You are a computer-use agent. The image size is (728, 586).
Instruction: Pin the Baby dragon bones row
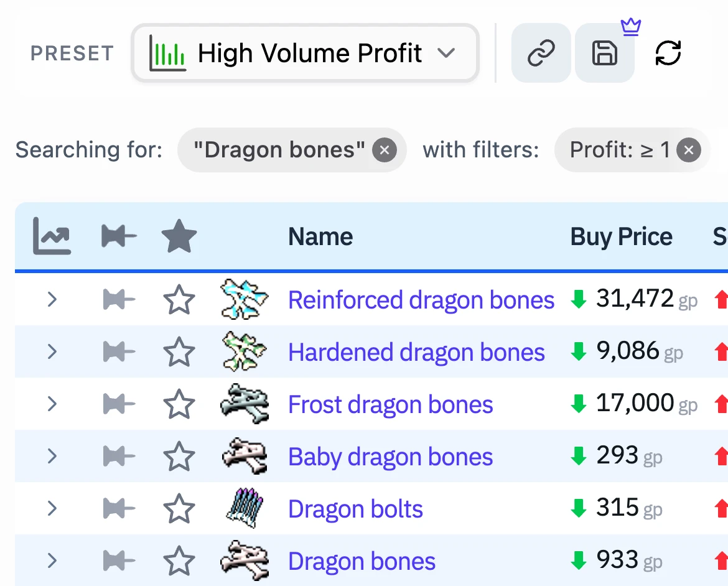[119, 456]
